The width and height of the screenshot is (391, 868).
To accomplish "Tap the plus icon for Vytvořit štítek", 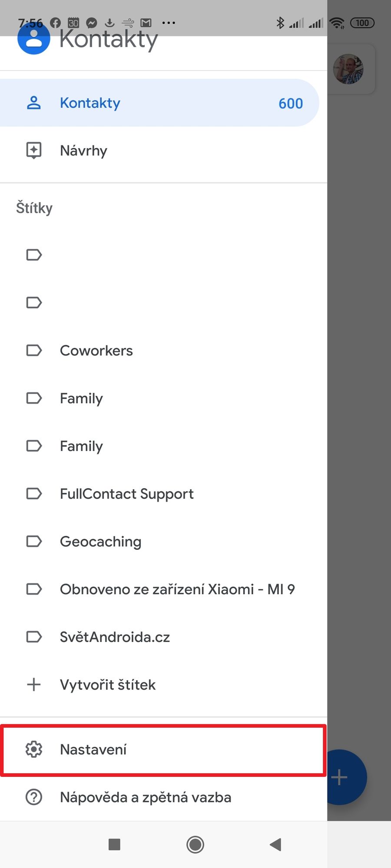I will coord(34,684).
